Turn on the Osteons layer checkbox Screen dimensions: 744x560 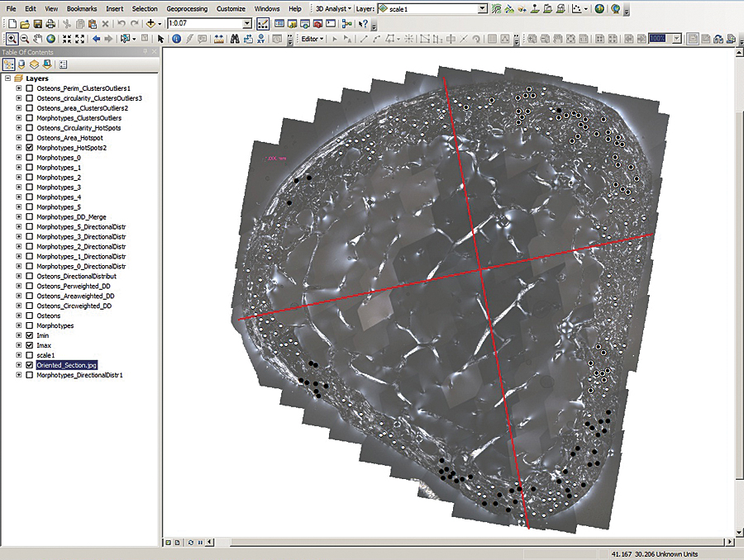[30, 316]
